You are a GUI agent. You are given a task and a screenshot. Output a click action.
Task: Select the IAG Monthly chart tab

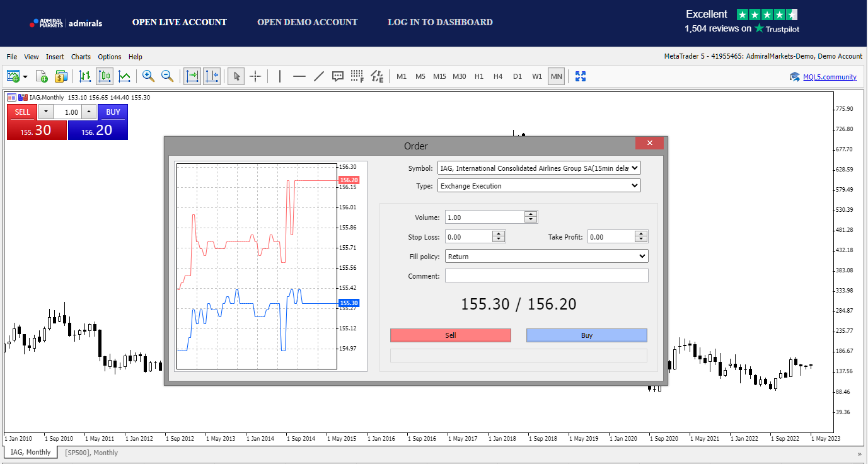click(30, 452)
